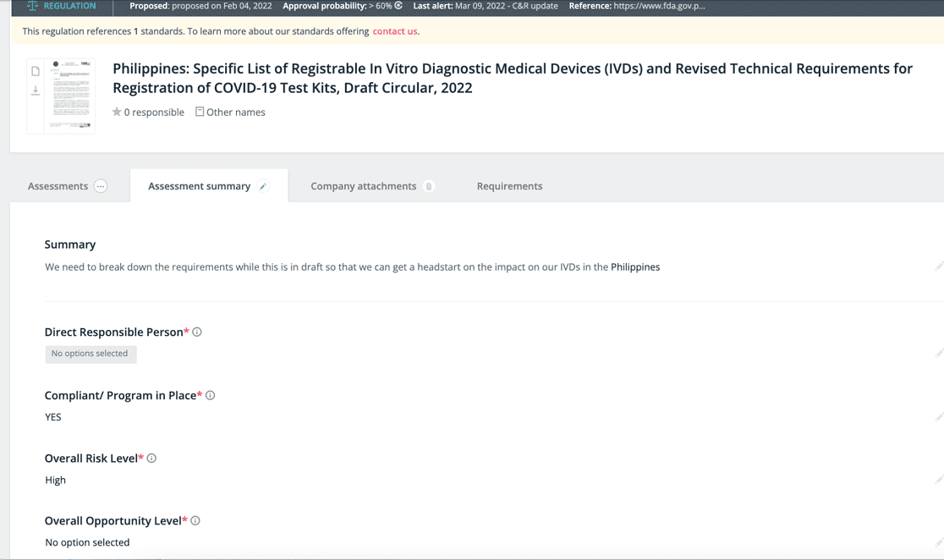Click the document page icon beside the thumbnail
The height and width of the screenshot is (560, 944).
(36, 71)
